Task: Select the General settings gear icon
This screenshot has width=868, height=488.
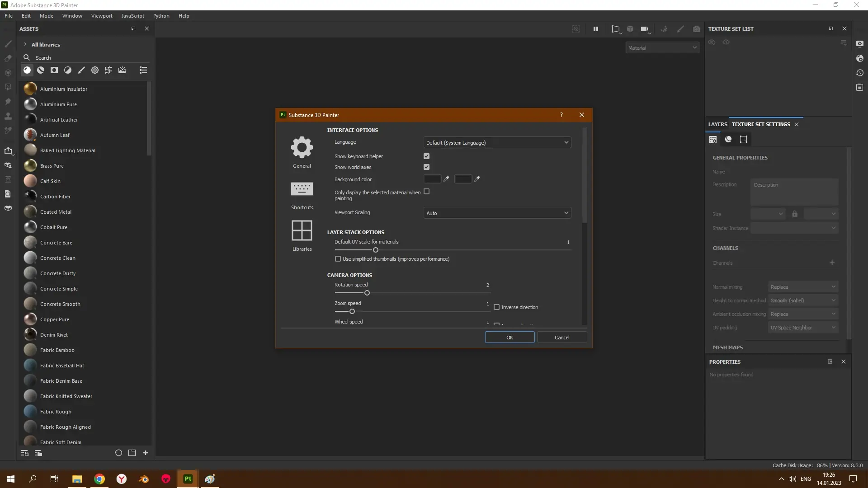Action: pyautogui.click(x=302, y=147)
